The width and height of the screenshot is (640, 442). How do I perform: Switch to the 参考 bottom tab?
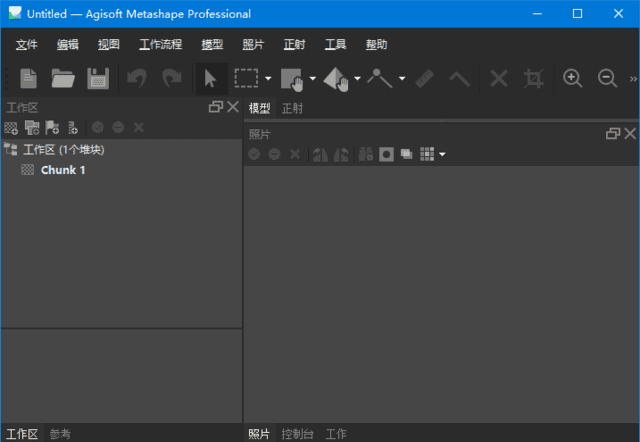(60, 433)
